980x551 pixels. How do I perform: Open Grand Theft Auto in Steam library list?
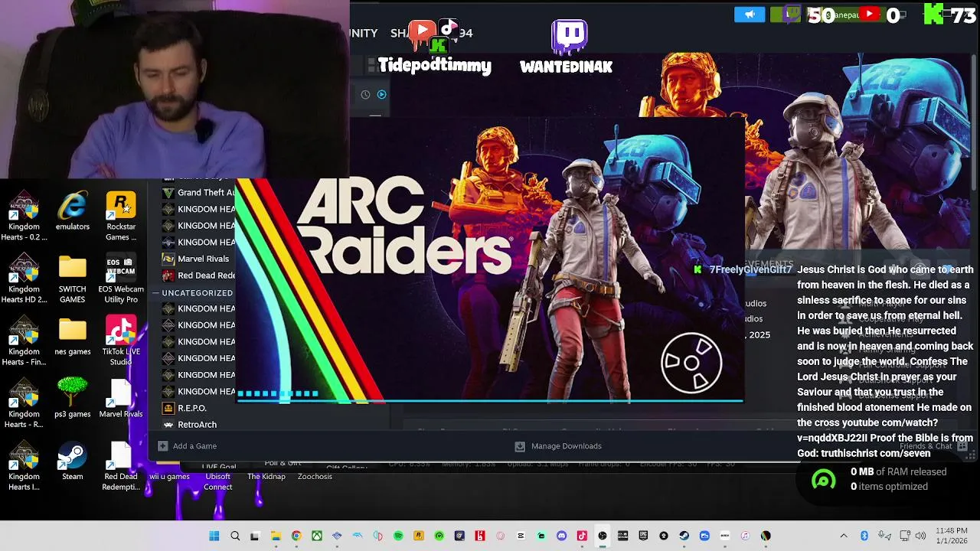point(198,193)
